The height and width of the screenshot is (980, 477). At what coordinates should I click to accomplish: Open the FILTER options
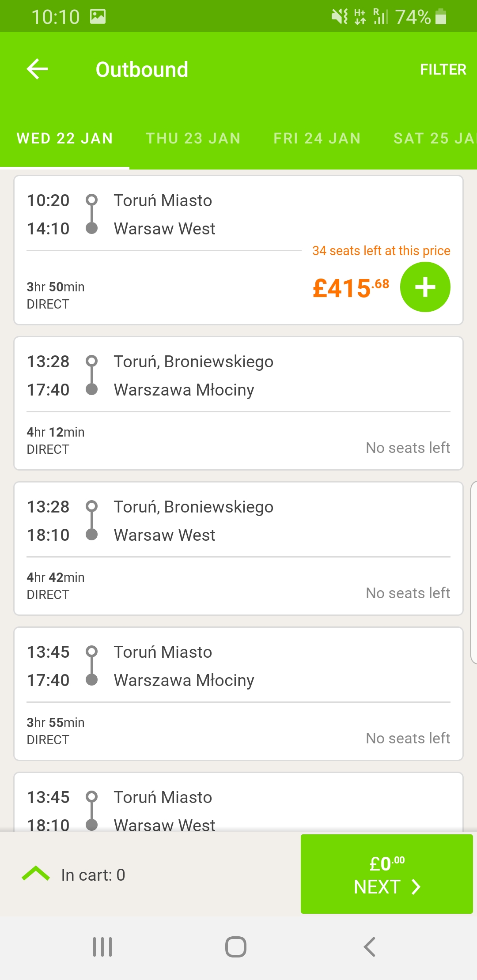point(443,69)
